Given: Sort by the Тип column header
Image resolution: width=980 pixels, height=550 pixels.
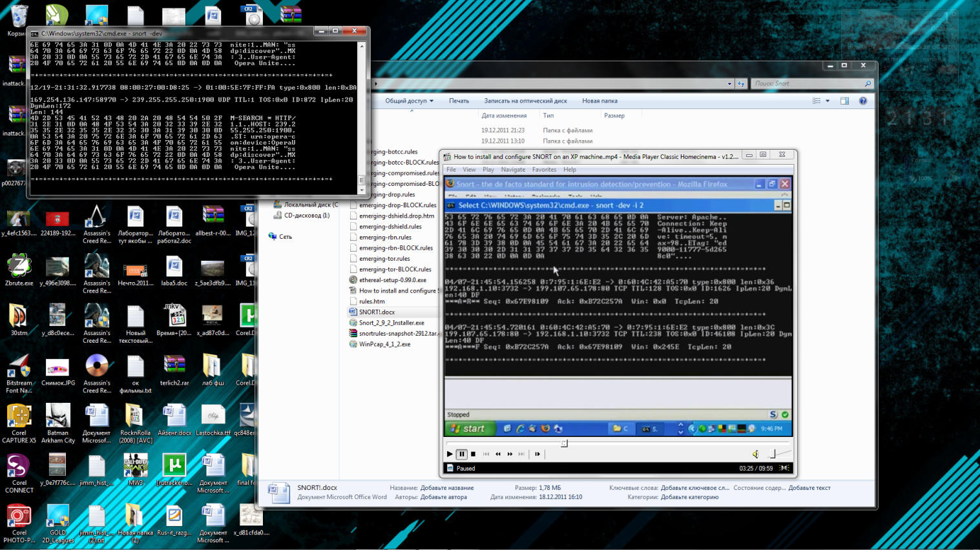Looking at the screenshot, I should coord(548,116).
